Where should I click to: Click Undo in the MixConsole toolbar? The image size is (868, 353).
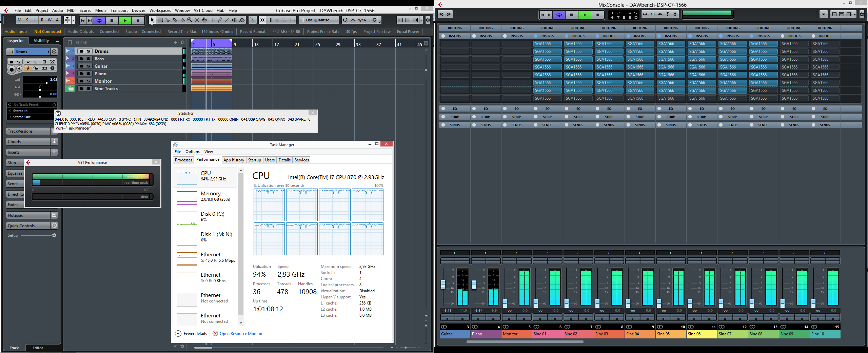point(441,14)
